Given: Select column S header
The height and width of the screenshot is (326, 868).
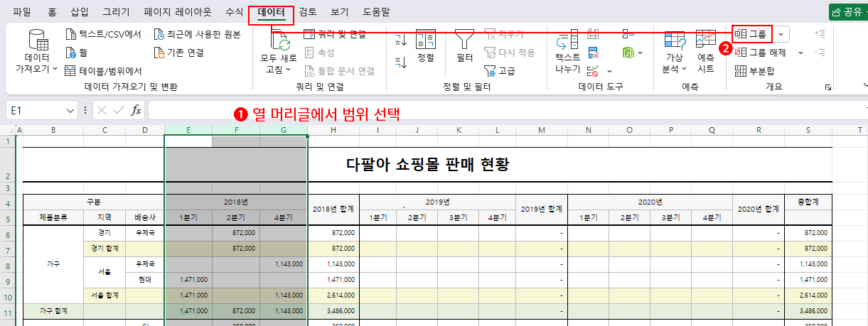Looking at the screenshot, I should tap(808, 130).
